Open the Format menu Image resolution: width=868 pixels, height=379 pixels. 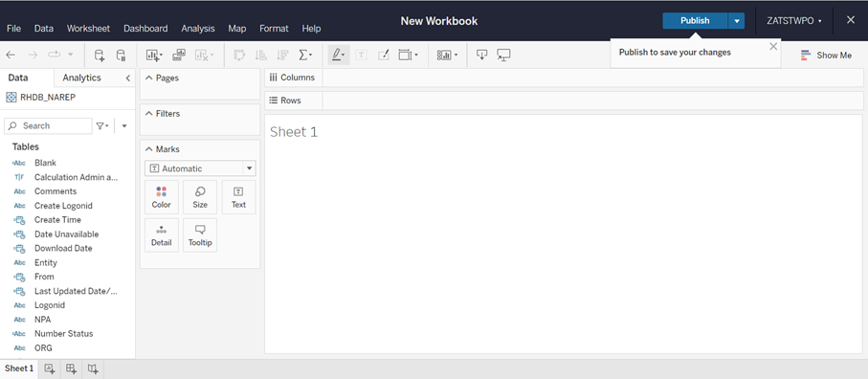[274, 28]
